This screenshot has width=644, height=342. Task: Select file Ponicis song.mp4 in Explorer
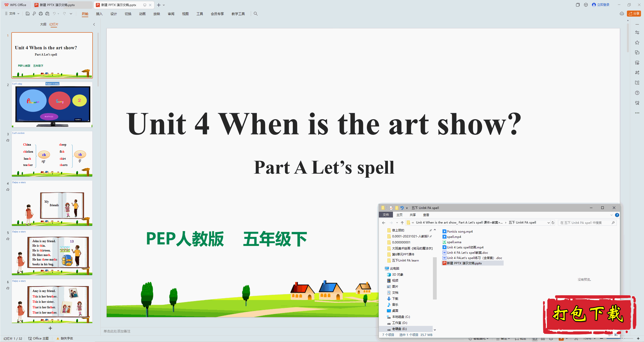pos(457,231)
